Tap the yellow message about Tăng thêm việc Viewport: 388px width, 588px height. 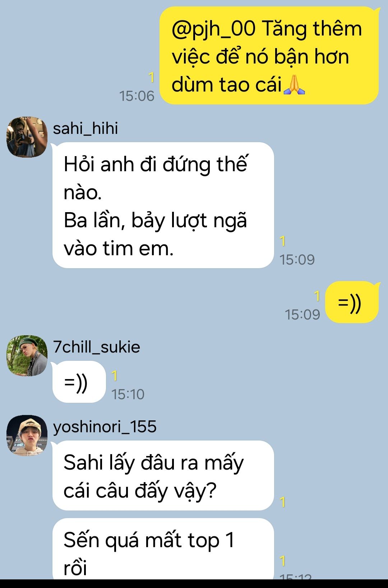269,56
